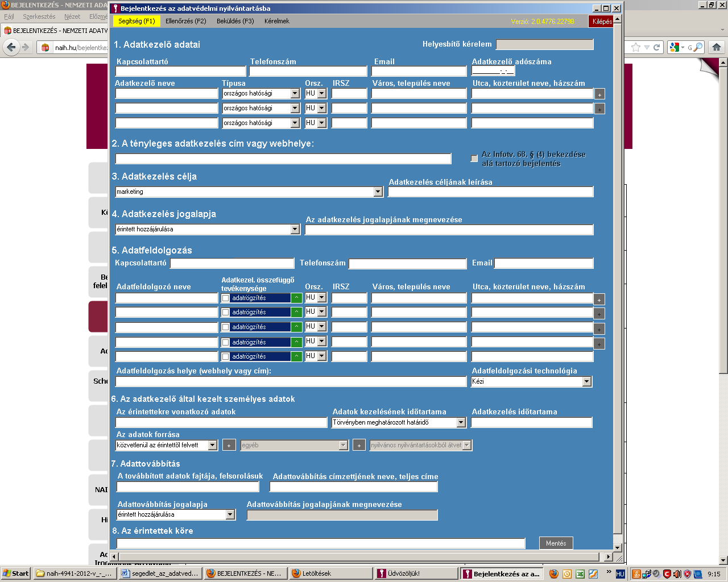Click the Mentés button
This screenshot has width=728, height=582.
pyautogui.click(x=556, y=543)
